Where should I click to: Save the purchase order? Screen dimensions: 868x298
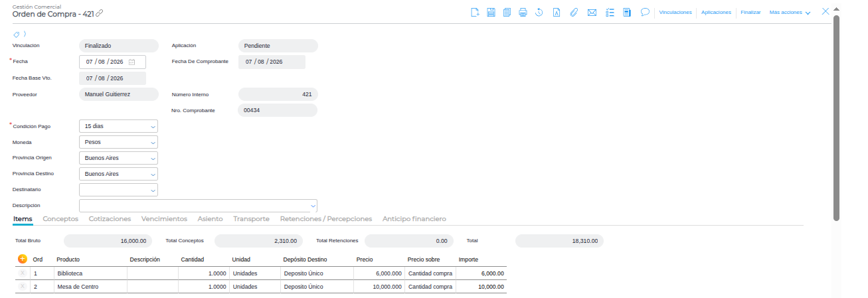point(491,12)
